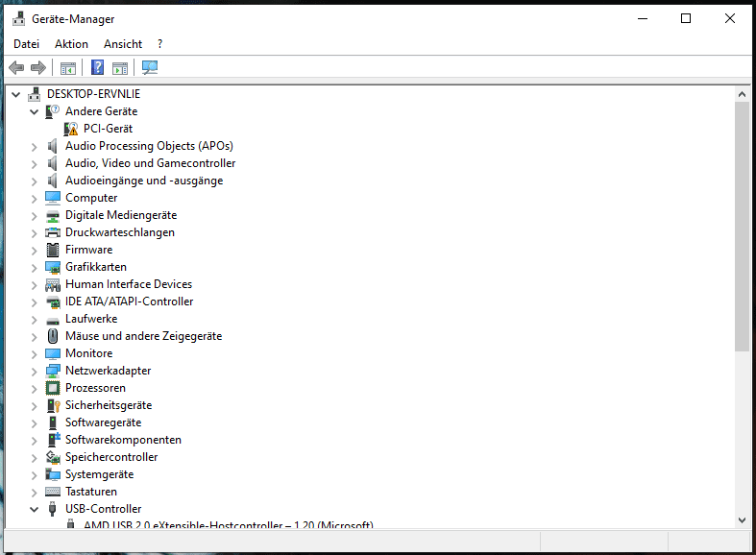The width and height of the screenshot is (756, 555).
Task: Expand the Softwaregeräte category
Action: pos(34,423)
